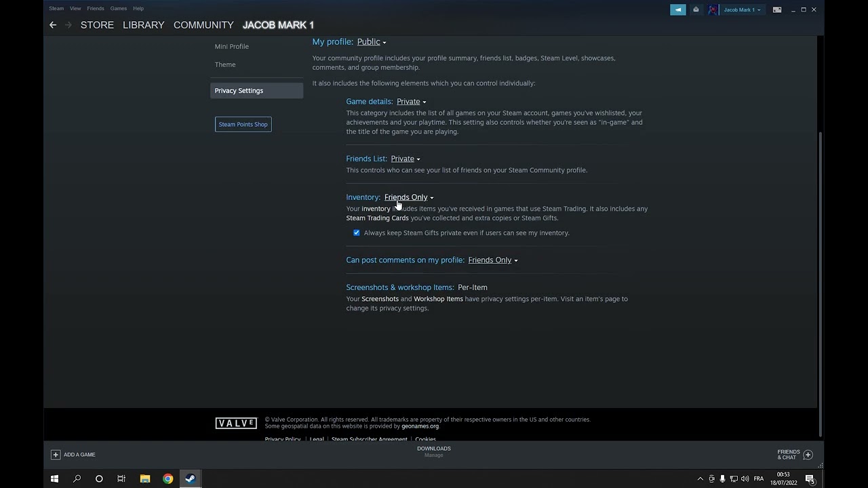Click the Screenshots & workshop Items heading
Image resolution: width=868 pixels, height=488 pixels.
pos(400,287)
